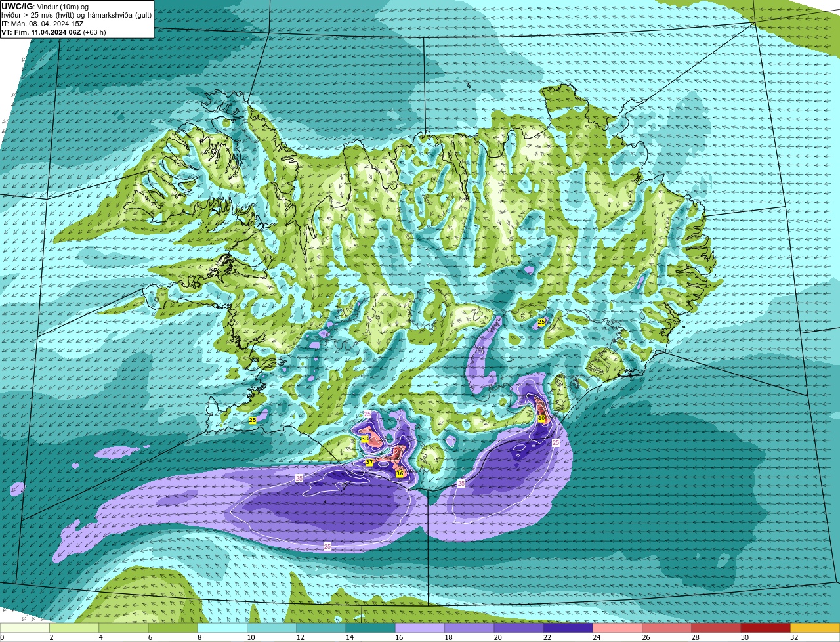This screenshot has width=840, height=642.
Task: Click the 6–8 m/s olive green legend swatch
Action: (x=173, y=628)
